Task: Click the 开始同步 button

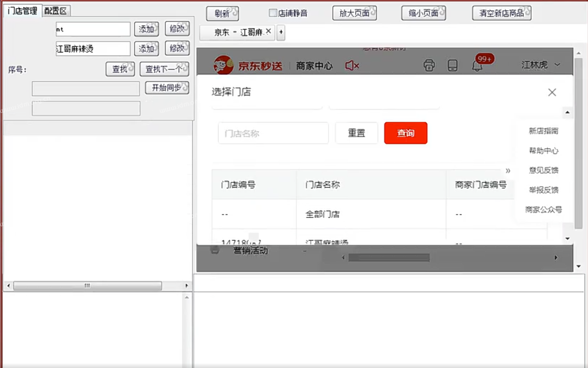Action: [x=167, y=88]
